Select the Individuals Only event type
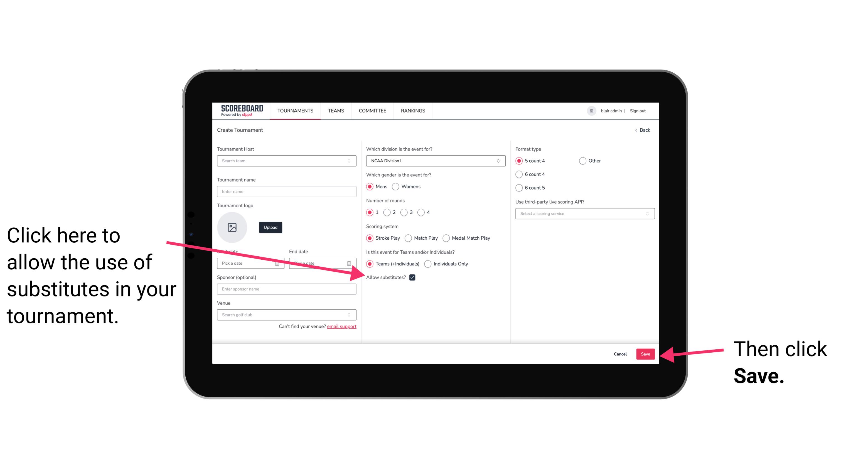The height and width of the screenshot is (467, 868). pos(429,264)
